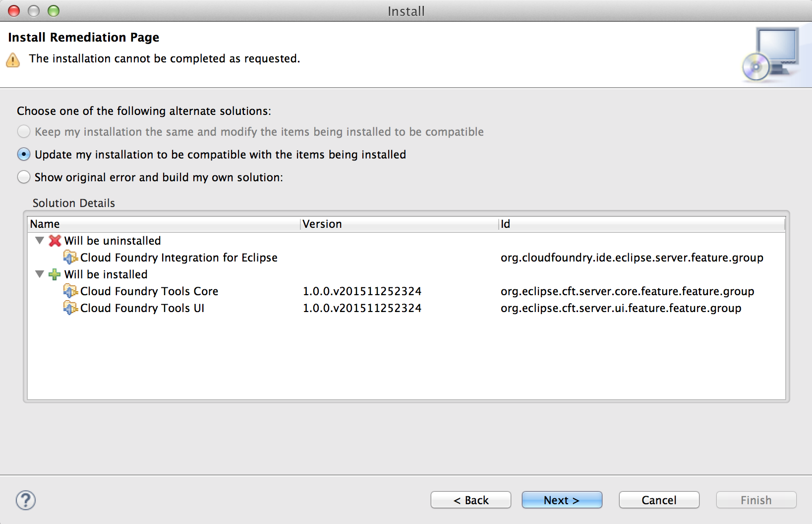Click the 'Will be installed' label
The width and height of the screenshot is (812, 524).
[x=106, y=274]
